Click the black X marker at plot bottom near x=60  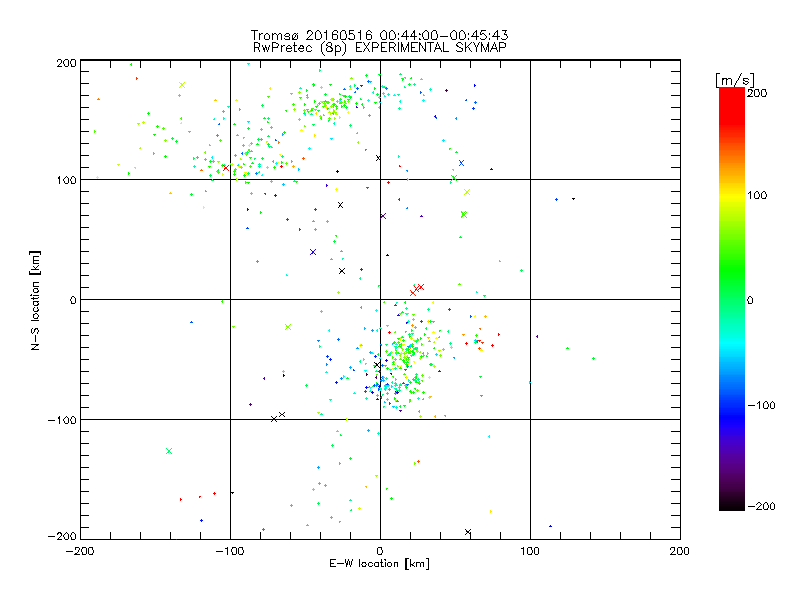click(x=468, y=532)
